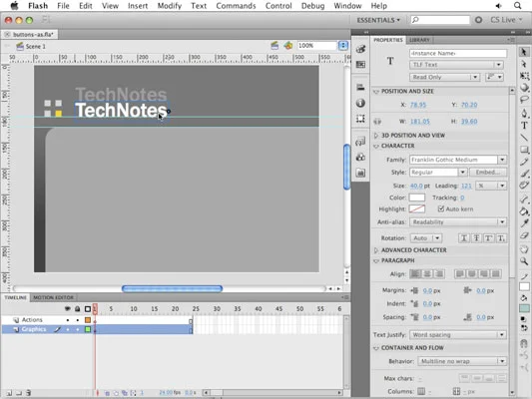Click the Edit Scene clapper icon
The image size is (532, 399).
click(x=274, y=46)
